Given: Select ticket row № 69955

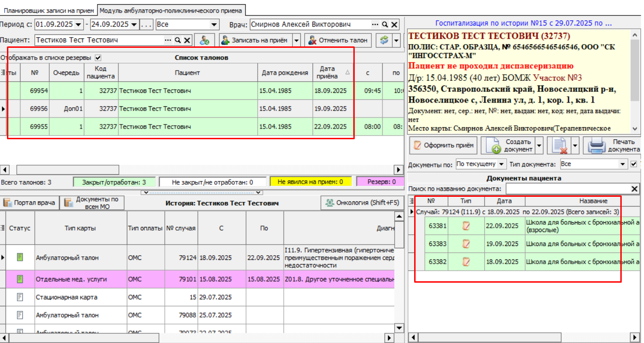Looking at the screenshot, I should tap(202, 126).
